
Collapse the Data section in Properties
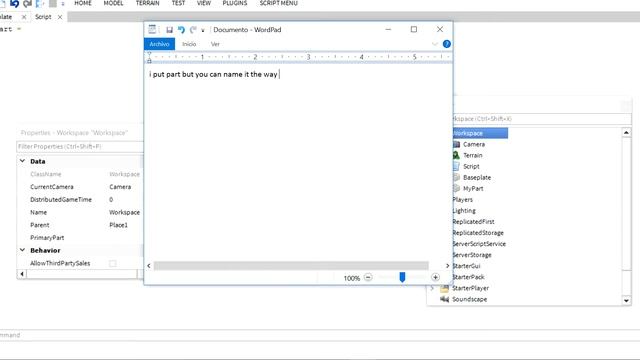coord(22,161)
